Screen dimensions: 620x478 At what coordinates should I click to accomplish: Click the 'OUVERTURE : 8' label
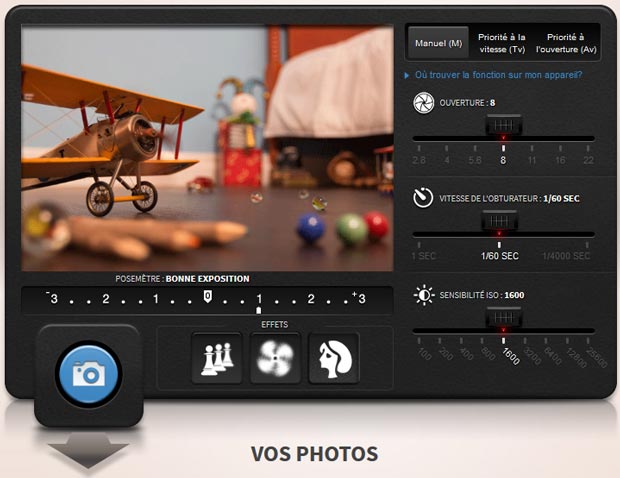pyautogui.click(x=467, y=103)
